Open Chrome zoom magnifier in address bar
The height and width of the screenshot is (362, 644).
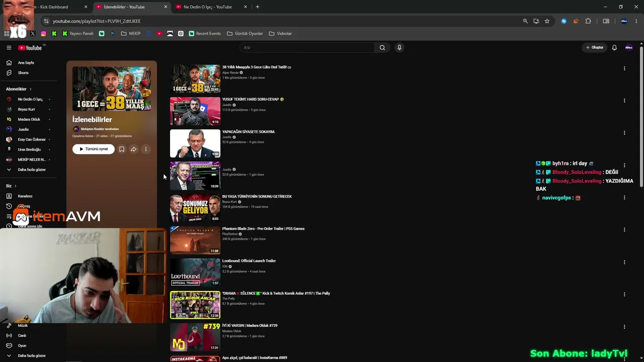pyautogui.click(x=525, y=21)
